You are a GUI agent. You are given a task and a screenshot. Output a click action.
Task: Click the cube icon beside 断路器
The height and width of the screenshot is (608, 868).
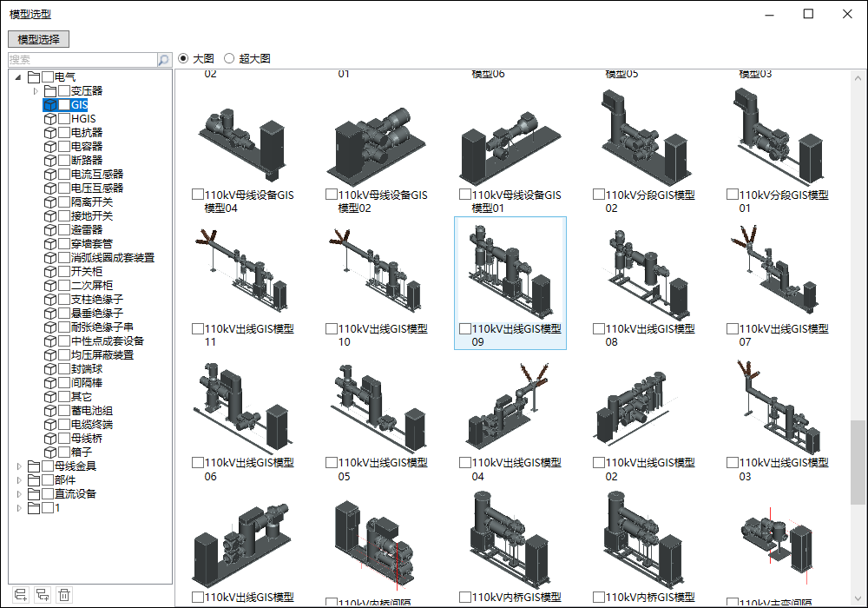[x=50, y=161]
